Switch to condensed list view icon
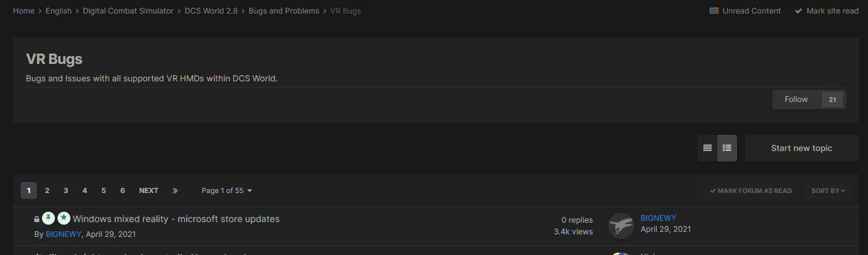 pos(707,148)
